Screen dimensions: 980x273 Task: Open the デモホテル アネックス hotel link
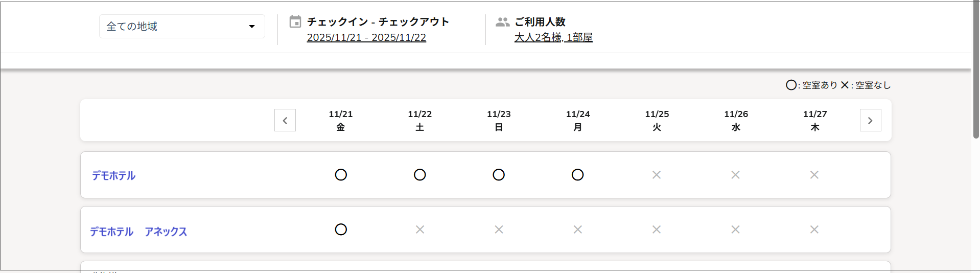138,232
